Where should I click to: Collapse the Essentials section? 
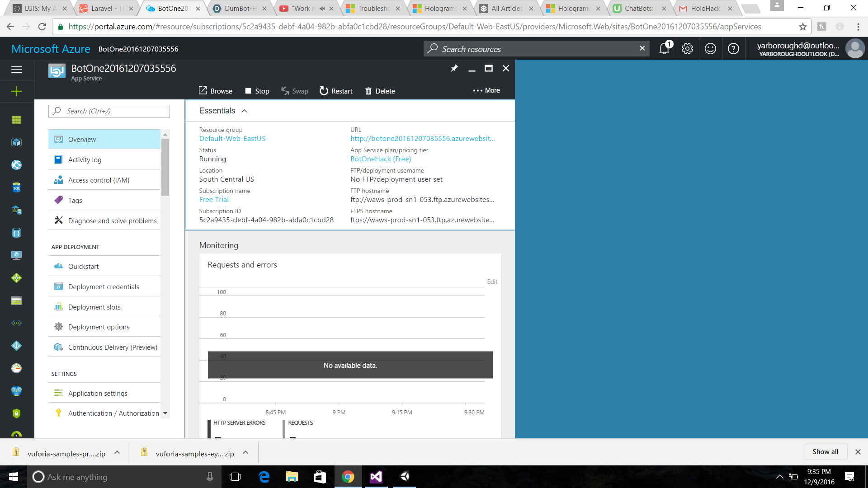(244, 111)
